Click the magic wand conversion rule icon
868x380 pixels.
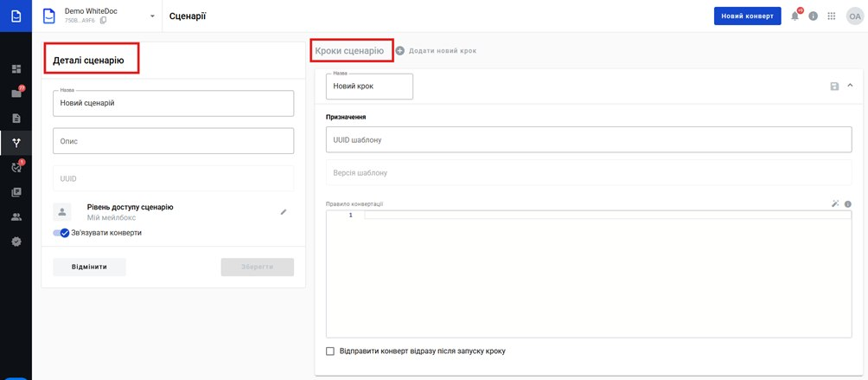(835, 203)
